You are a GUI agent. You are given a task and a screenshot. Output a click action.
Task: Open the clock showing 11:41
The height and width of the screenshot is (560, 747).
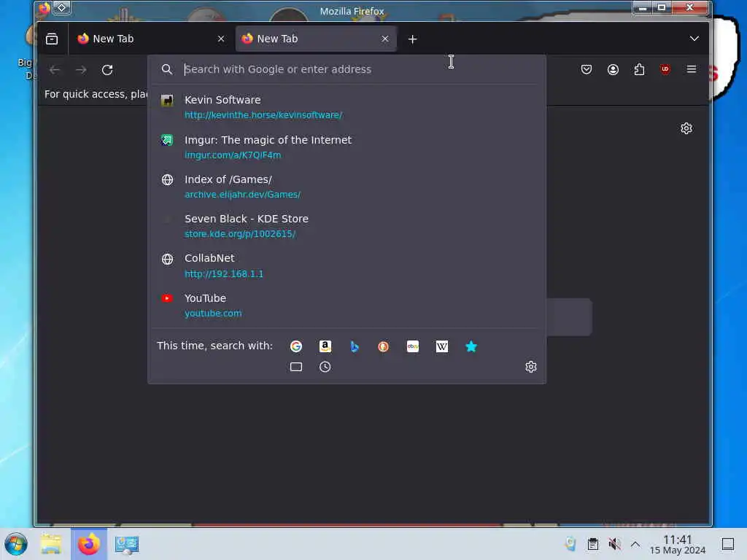pos(678,544)
